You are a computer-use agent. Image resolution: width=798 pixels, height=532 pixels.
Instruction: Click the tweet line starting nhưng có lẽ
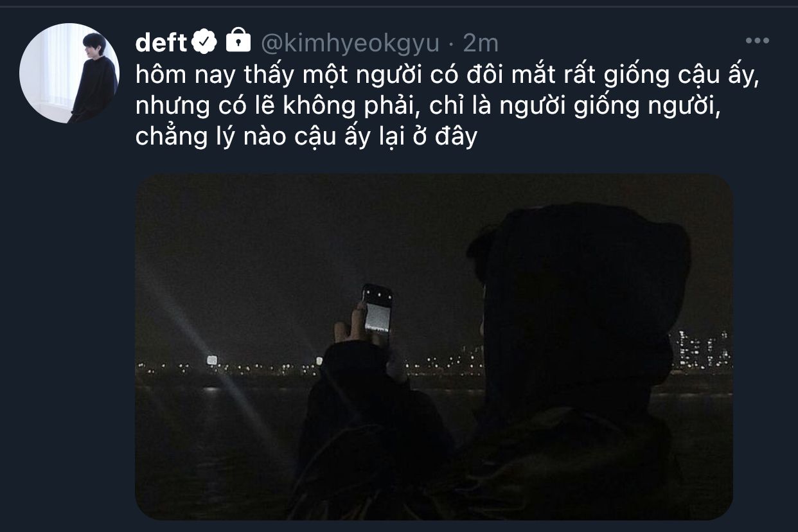click(x=429, y=106)
